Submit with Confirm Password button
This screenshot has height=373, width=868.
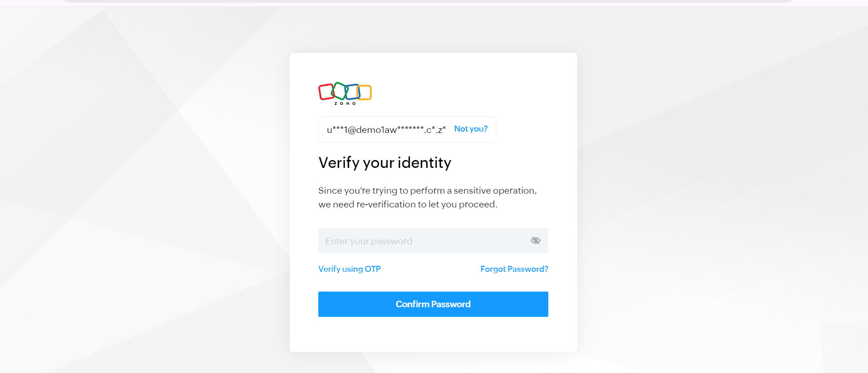tap(433, 304)
